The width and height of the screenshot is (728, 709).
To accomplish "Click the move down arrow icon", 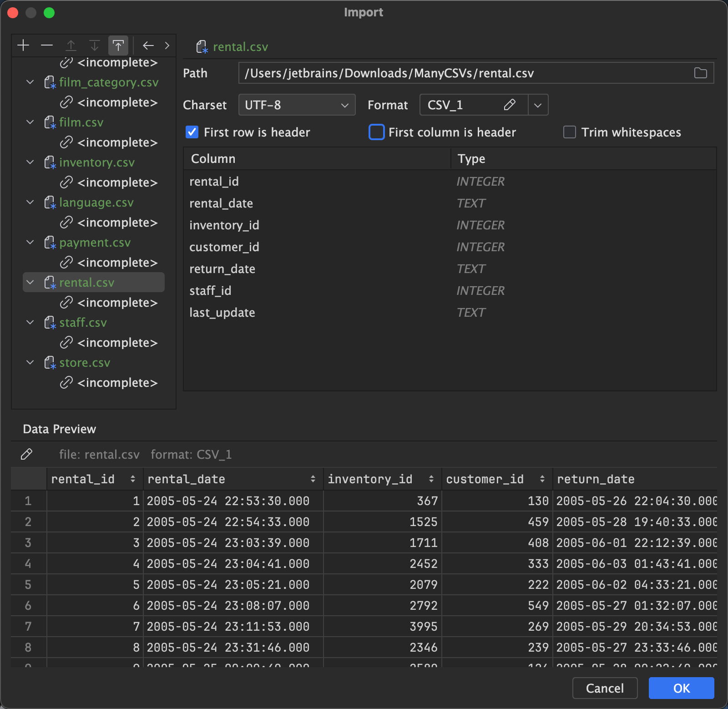I will point(95,46).
